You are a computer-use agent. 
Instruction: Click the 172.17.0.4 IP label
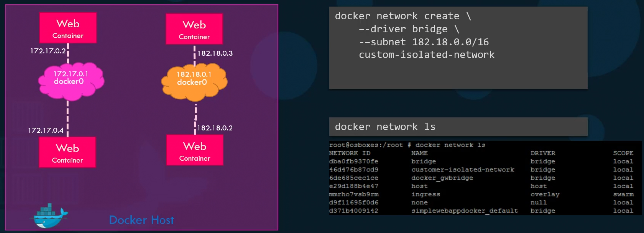[46, 130]
